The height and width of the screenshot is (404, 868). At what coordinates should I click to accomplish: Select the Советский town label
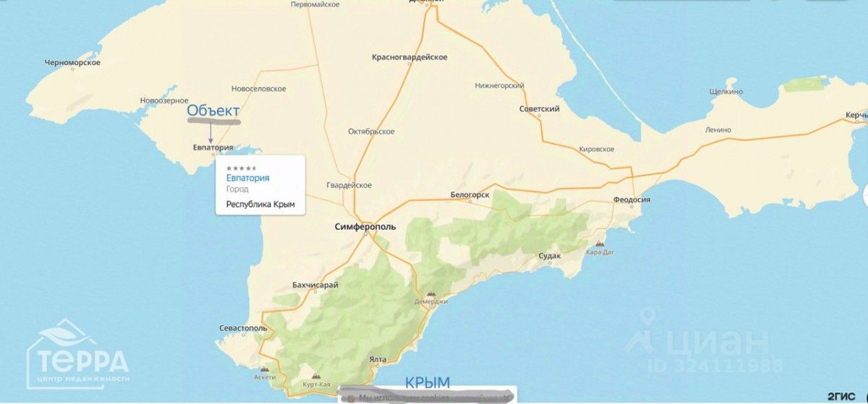click(x=540, y=109)
